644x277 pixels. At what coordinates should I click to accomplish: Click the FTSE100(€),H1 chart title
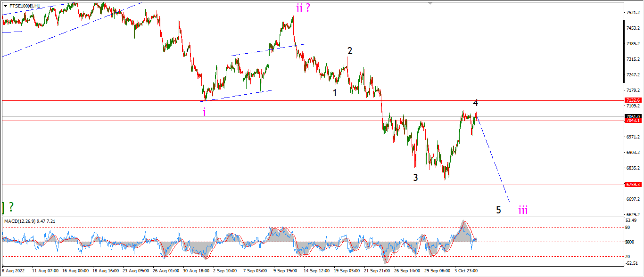[25, 6]
